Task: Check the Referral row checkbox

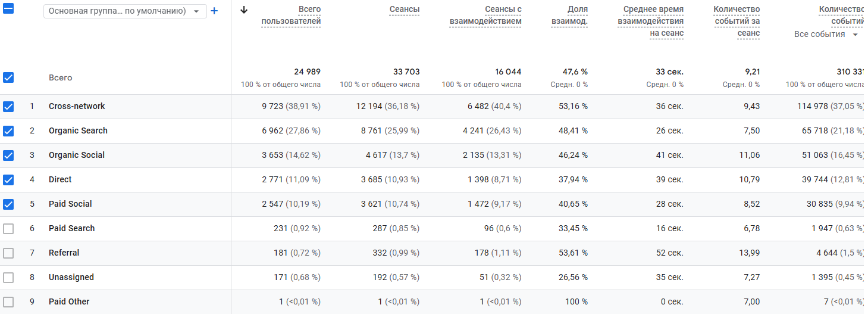Action: tap(8, 253)
